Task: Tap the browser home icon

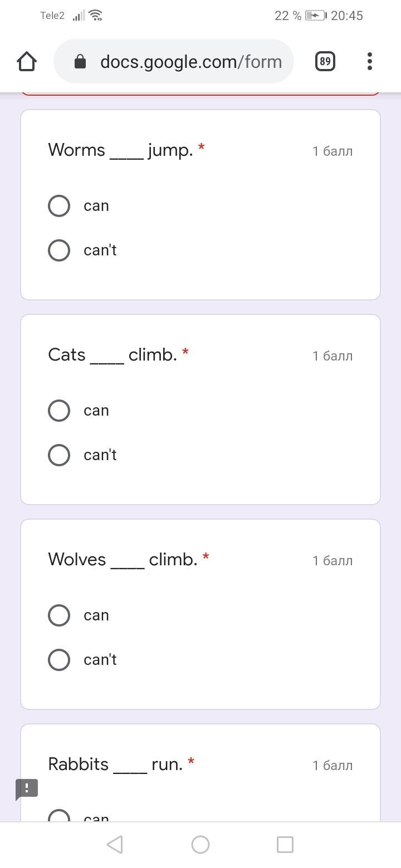Action: pos(27,61)
